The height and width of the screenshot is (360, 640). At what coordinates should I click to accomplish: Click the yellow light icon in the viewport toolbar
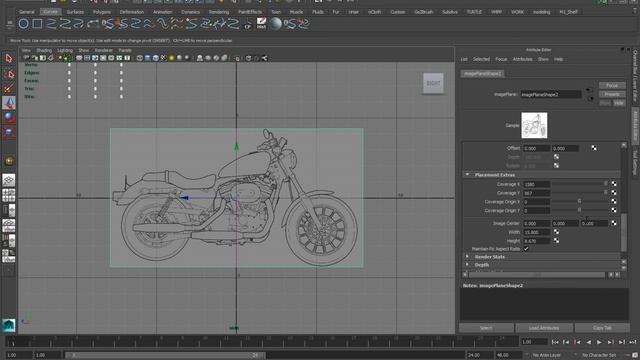click(x=171, y=58)
